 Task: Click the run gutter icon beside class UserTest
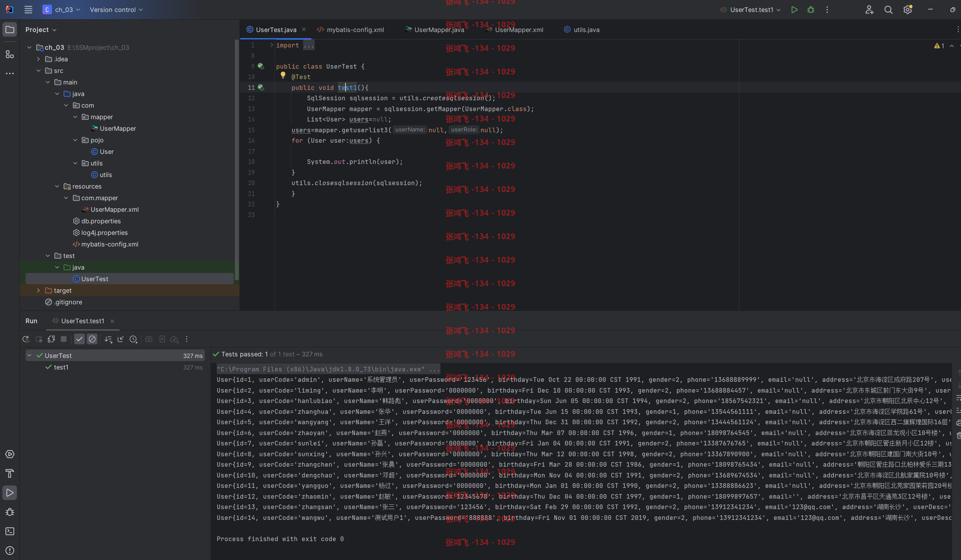click(x=261, y=66)
